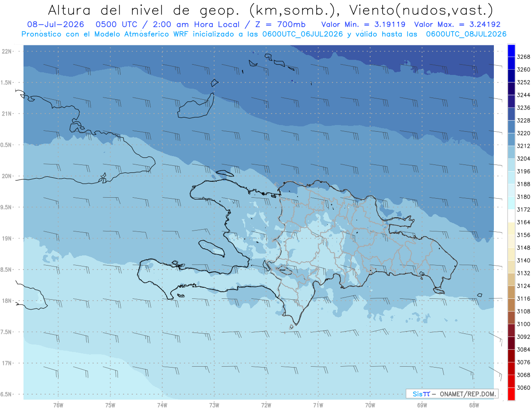532x411 pixels.
Task: Click the colorbar label '3204'
Action: click(x=524, y=158)
